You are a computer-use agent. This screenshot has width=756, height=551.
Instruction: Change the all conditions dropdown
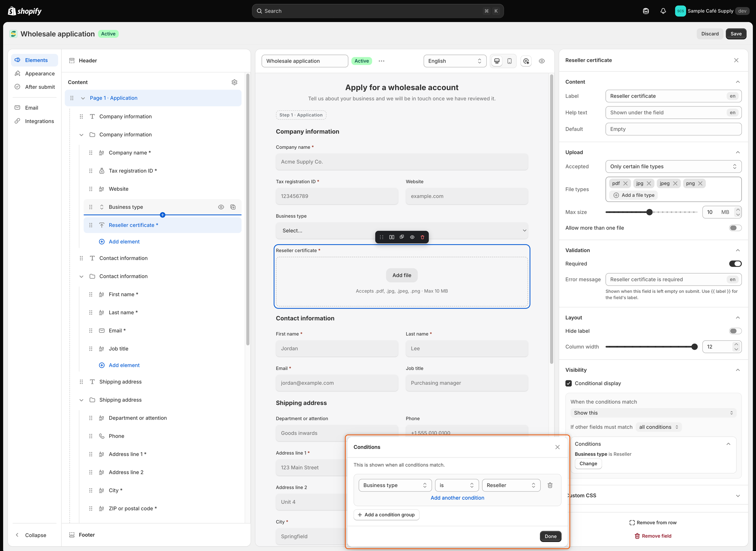(658, 427)
